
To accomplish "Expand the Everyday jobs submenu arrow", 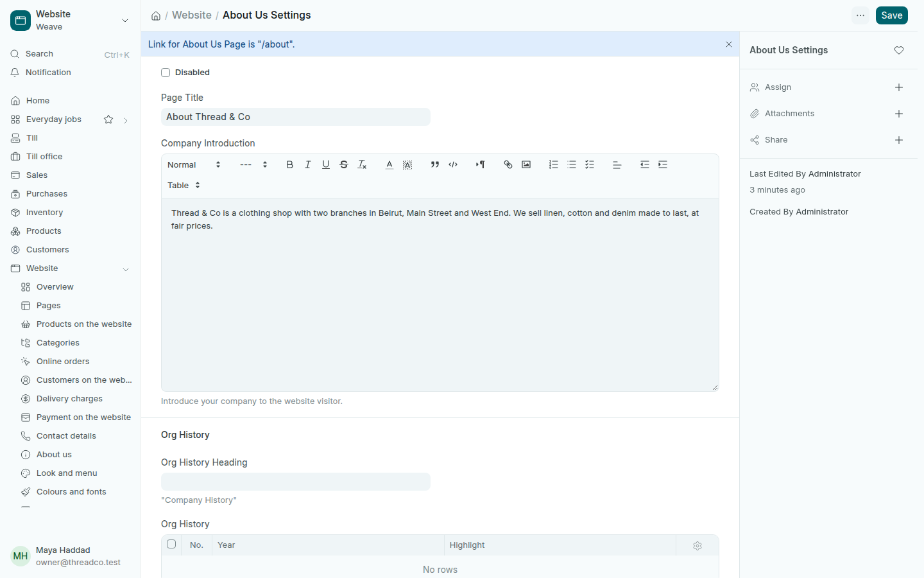I will (126, 120).
